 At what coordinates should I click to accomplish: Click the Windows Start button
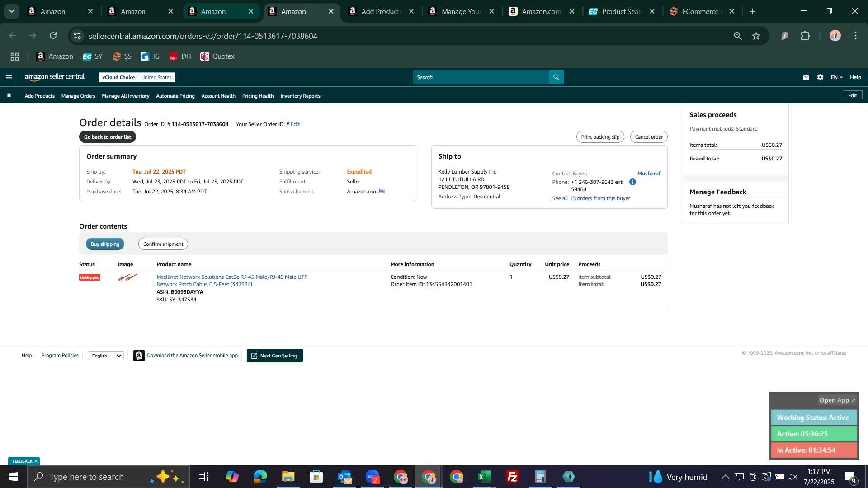[13, 477]
